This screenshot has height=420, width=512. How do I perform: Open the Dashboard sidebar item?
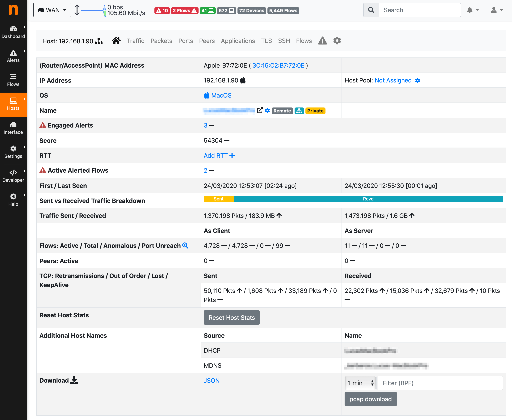click(13, 32)
